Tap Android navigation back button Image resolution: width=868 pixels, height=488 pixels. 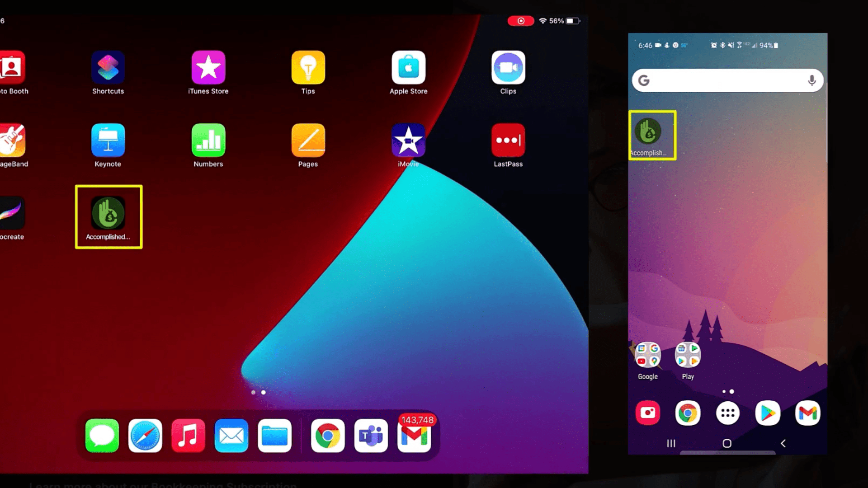pos(783,442)
